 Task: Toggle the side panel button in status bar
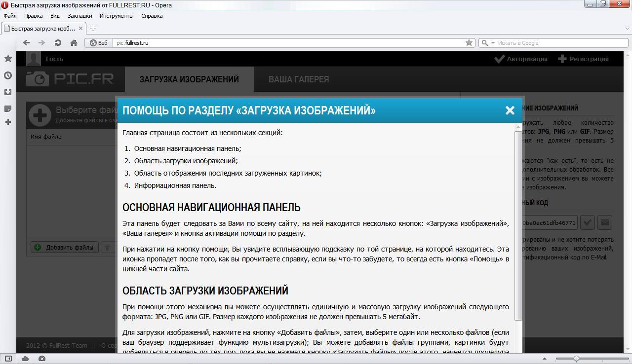click(8, 359)
